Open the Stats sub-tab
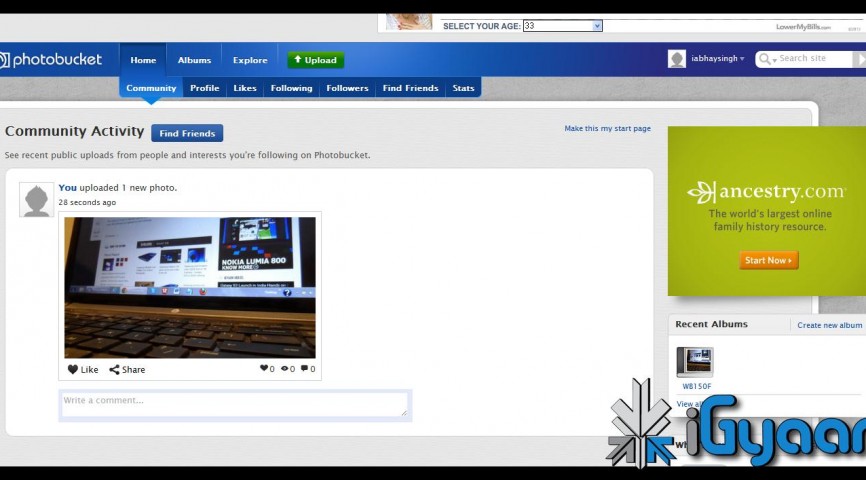This screenshot has height=480, width=866. point(463,88)
